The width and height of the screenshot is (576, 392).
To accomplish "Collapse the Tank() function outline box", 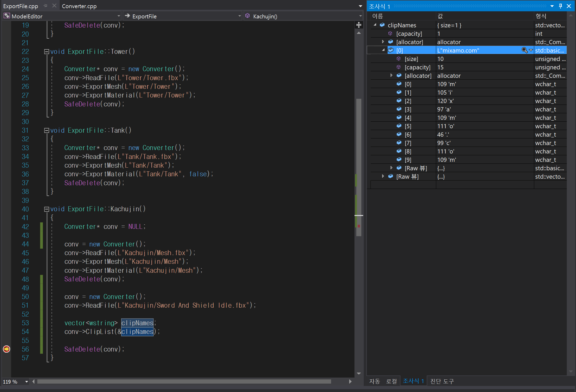I will 47,130.
